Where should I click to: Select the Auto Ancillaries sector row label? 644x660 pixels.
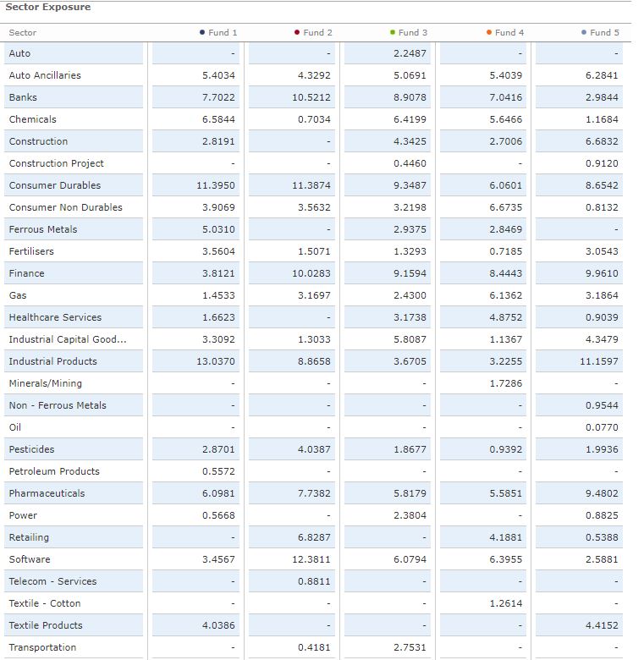45,75
